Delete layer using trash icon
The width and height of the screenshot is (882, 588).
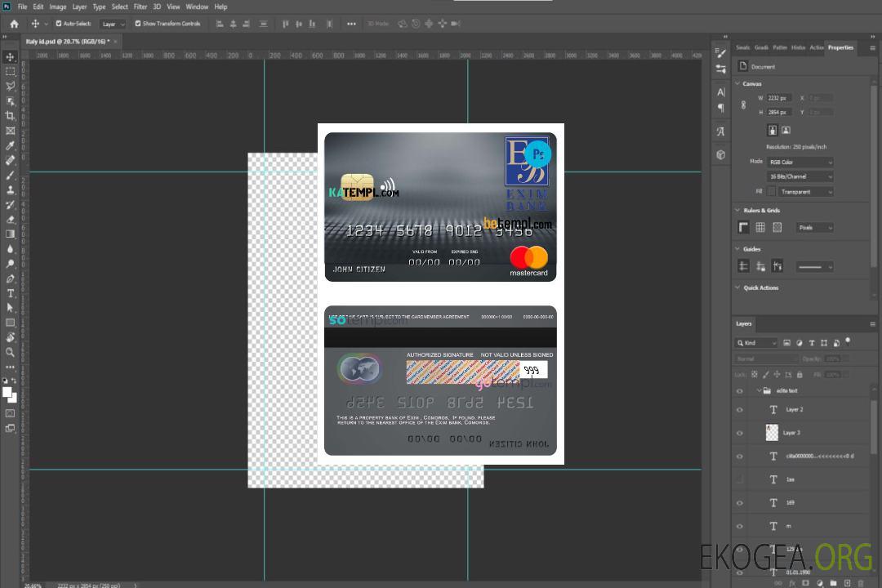click(861, 583)
